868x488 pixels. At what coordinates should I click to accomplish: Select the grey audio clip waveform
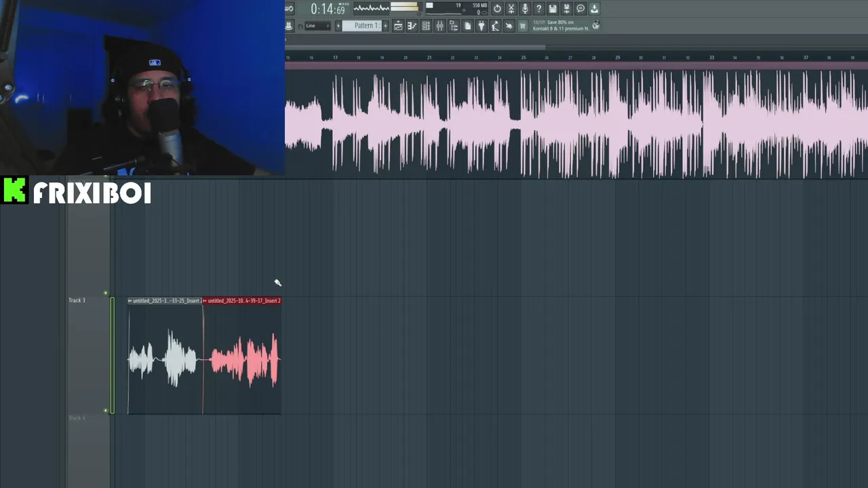pyautogui.click(x=165, y=359)
